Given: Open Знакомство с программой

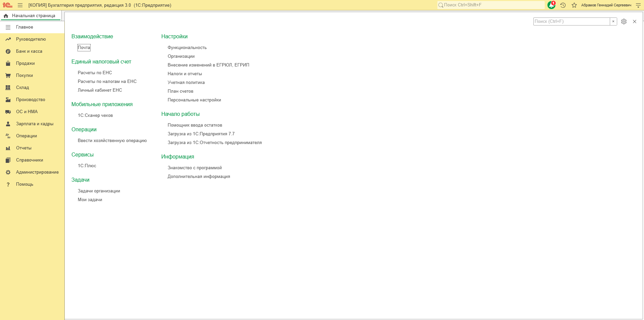Looking at the screenshot, I should coord(195,168).
